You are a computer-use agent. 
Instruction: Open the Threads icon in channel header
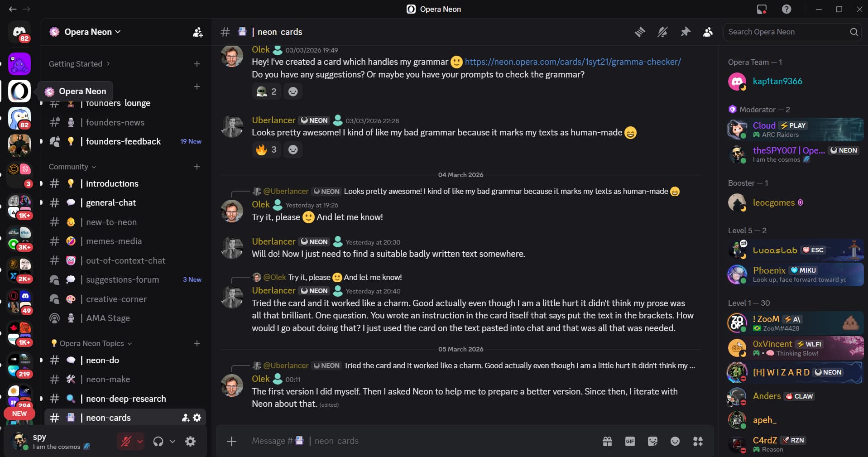(640, 32)
